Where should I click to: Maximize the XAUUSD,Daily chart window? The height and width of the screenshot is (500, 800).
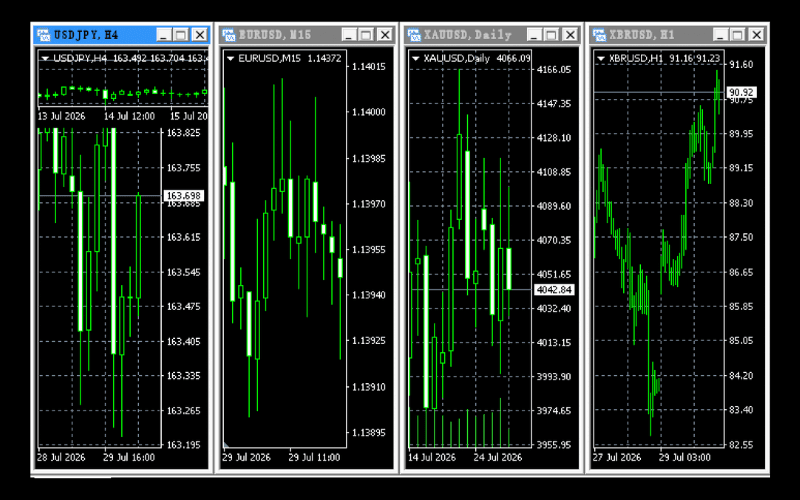pos(552,35)
